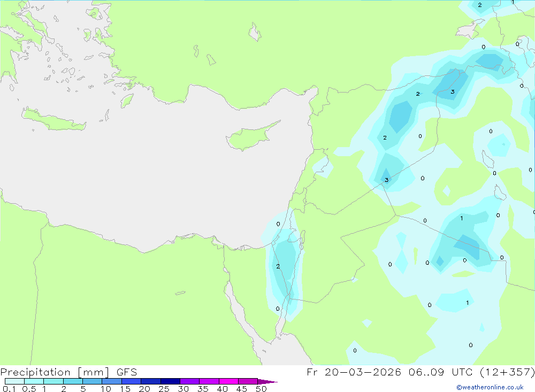The height and width of the screenshot is (392, 535).
Task: Select the 20–25 mm dark blue swatch
Action: [151, 381]
